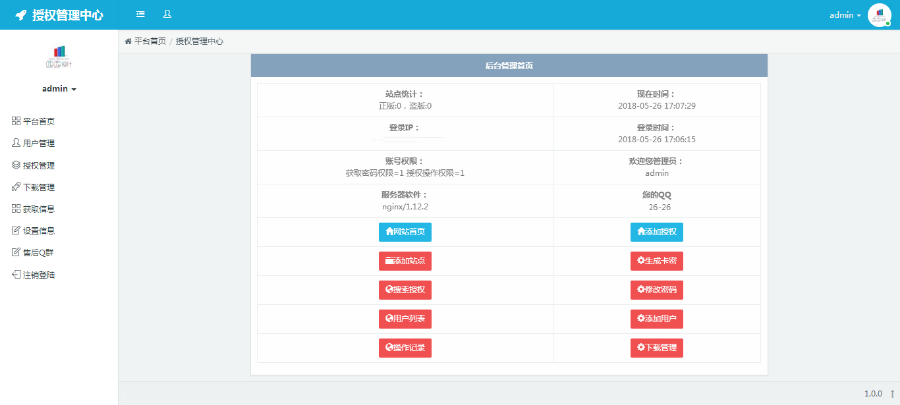Click the blue 网站首页 button

coord(405,232)
